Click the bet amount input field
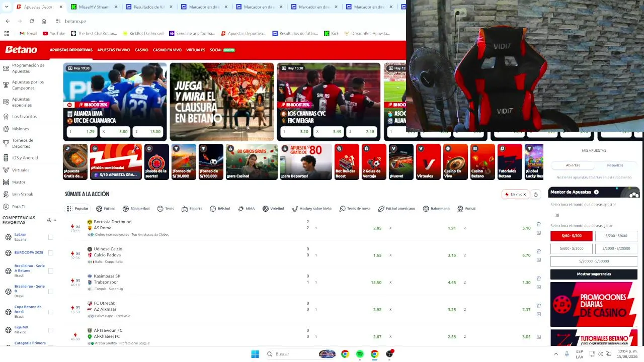This screenshot has width=644, height=362. pos(594,215)
